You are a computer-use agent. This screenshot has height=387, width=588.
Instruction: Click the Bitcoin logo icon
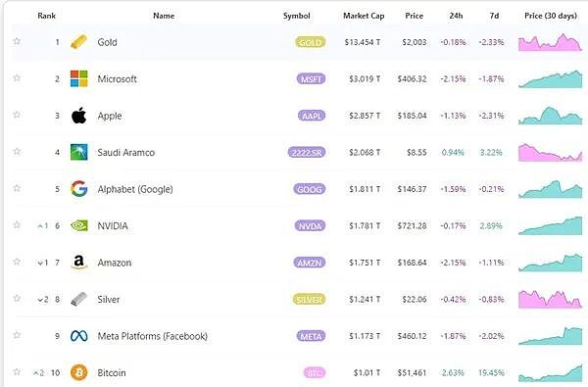[78, 372]
